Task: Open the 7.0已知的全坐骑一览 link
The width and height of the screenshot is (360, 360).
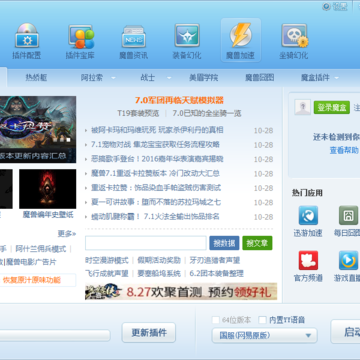Action: 207,113
